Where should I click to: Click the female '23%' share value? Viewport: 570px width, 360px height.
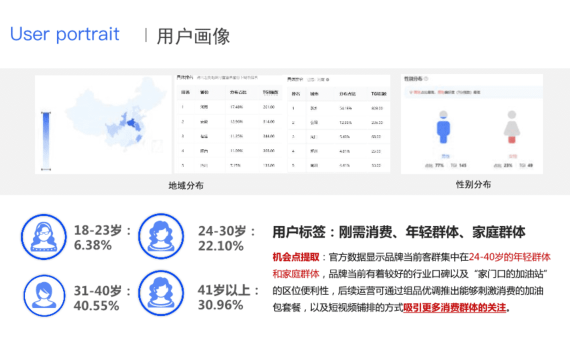point(508,165)
